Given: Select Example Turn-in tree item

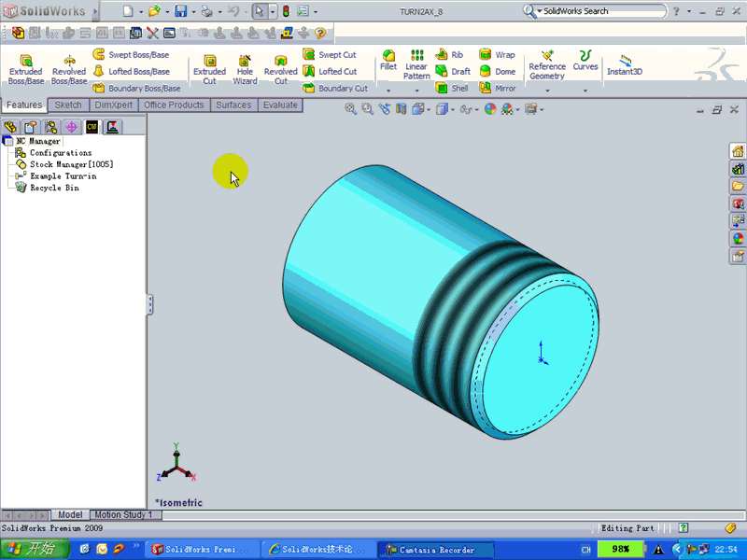Looking at the screenshot, I should pyautogui.click(x=63, y=176).
